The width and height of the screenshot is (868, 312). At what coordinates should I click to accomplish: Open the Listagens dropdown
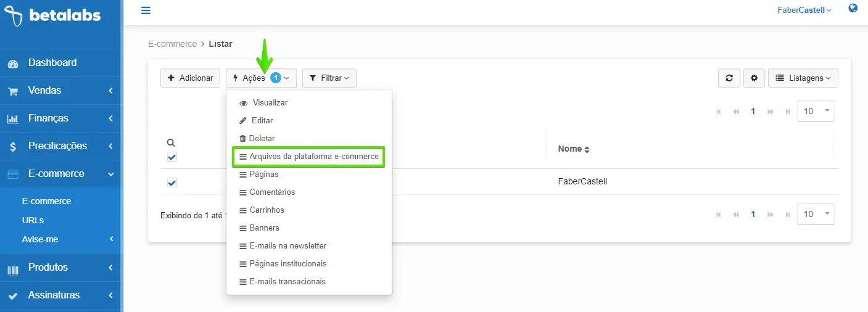coord(803,78)
